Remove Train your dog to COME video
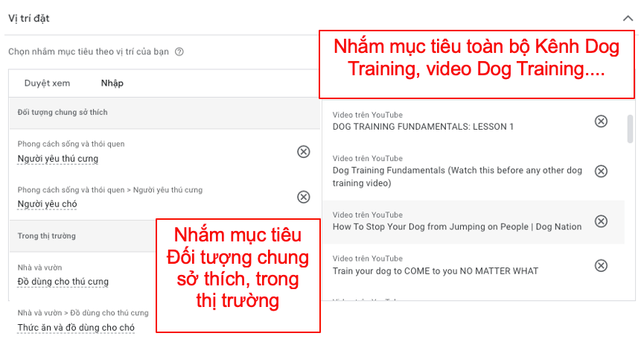 [601, 265]
